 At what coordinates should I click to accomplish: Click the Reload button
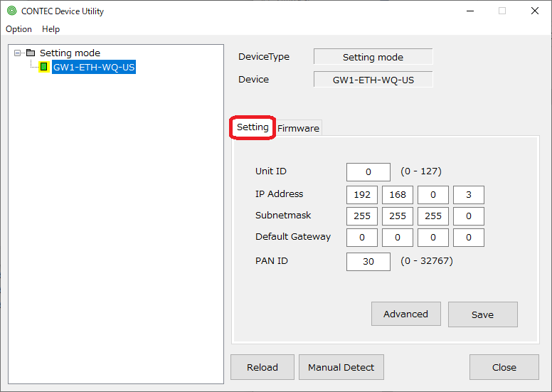point(262,367)
